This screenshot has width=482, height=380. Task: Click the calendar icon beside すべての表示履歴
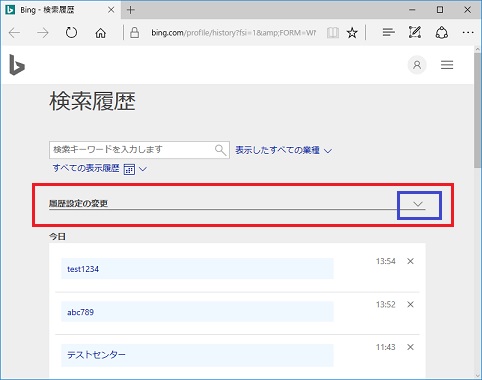pos(129,169)
